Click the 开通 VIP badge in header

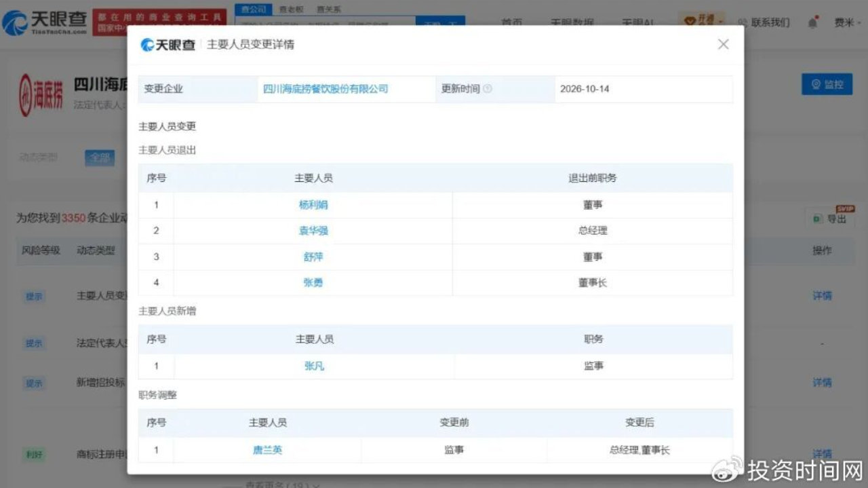click(x=703, y=20)
